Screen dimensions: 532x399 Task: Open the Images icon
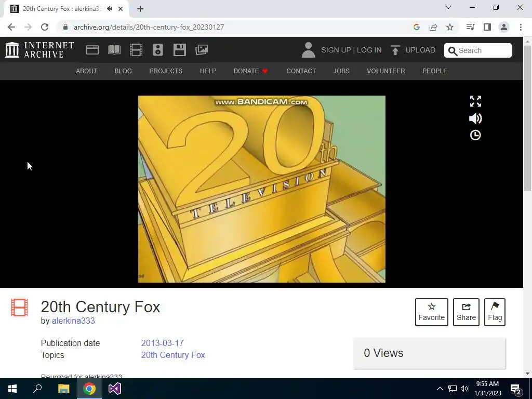(x=202, y=50)
